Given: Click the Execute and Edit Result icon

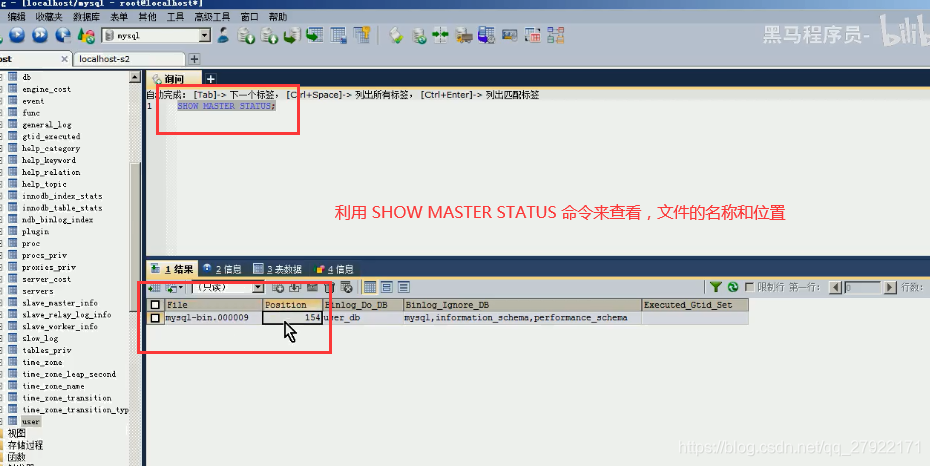Looking at the screenshot, I should [x=63, y=36].
